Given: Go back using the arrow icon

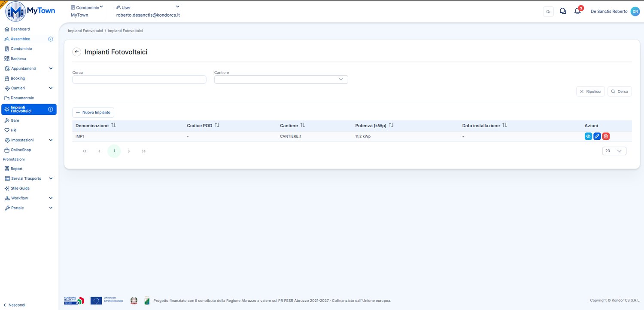Looking at the screenshot, I should click(77, 52).
